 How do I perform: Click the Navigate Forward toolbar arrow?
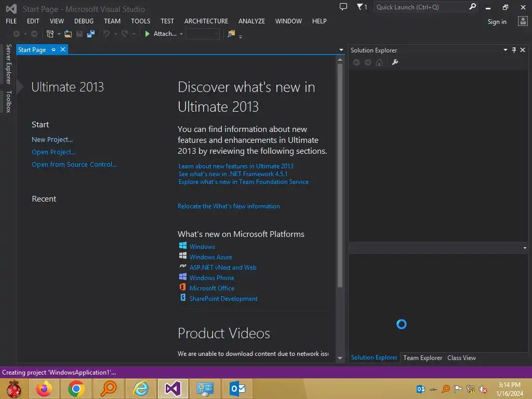point(34,34)
